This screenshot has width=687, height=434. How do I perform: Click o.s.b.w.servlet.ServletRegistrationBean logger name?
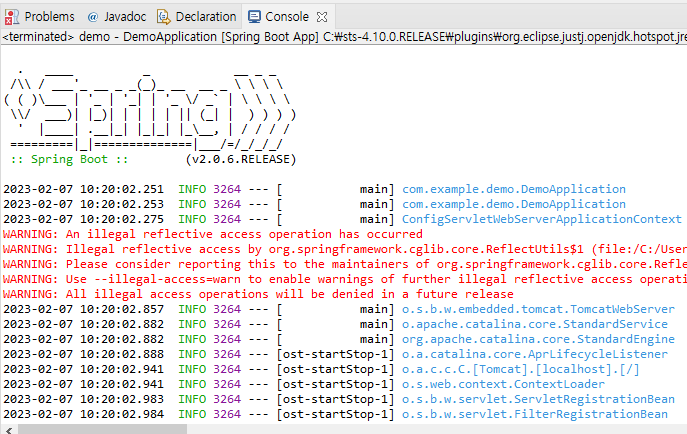coord(538,399)
